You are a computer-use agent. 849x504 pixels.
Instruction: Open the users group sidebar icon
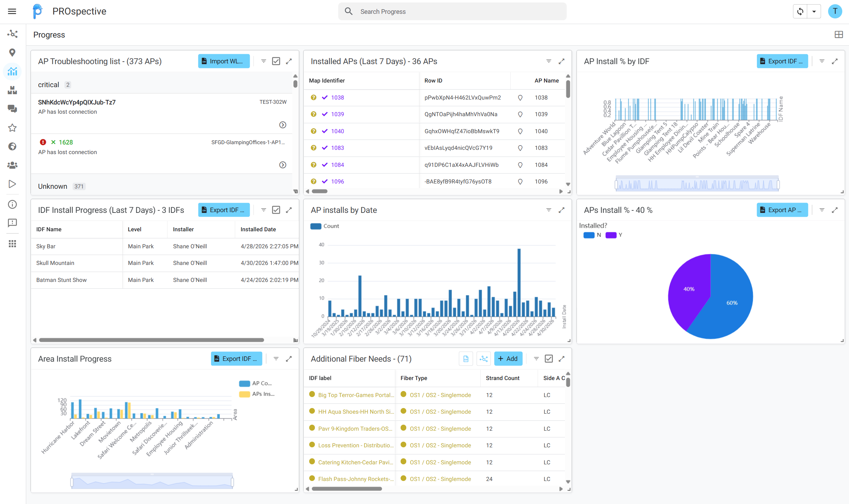click(12, 165)
